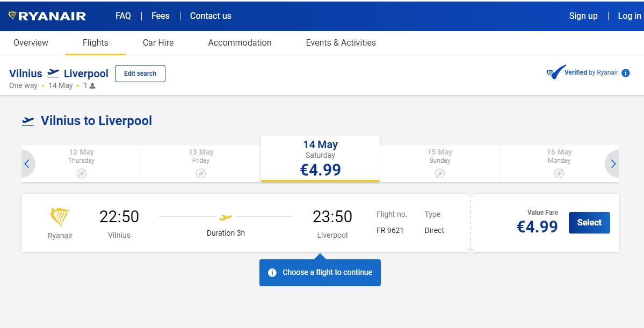Click the Duration 3h label
This screenshot has height=328, width=644.
[226, 233]
